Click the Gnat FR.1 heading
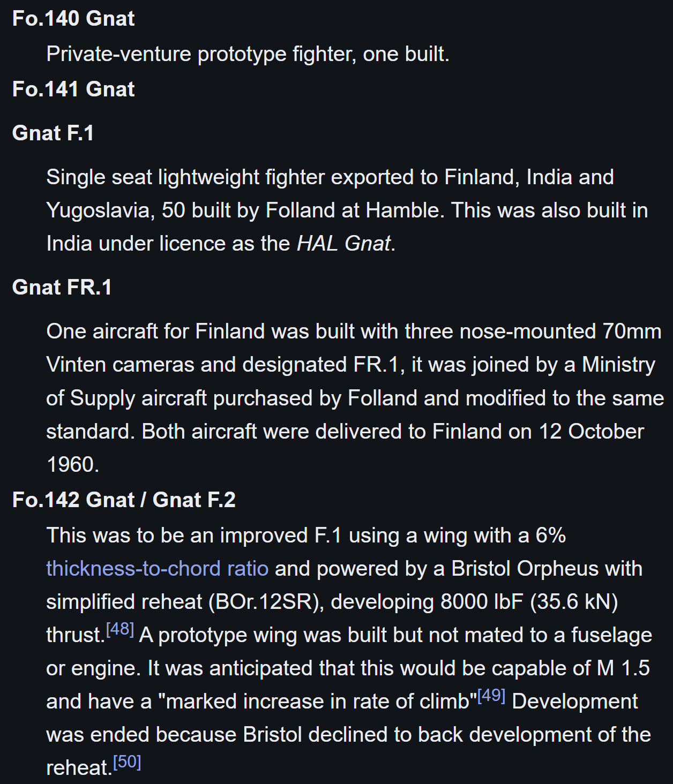Viewport: 673px width, 784px height. 62,288
